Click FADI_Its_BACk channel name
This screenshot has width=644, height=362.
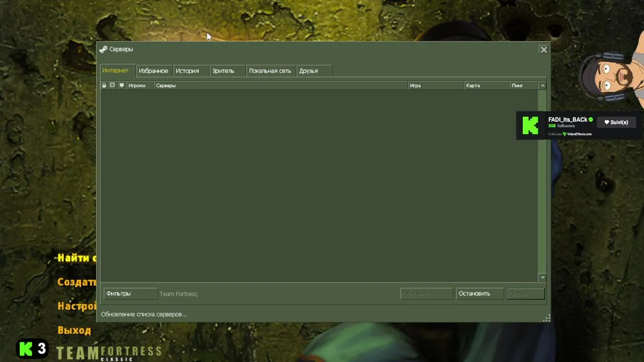pyautogui.click(x=568, y=120)
